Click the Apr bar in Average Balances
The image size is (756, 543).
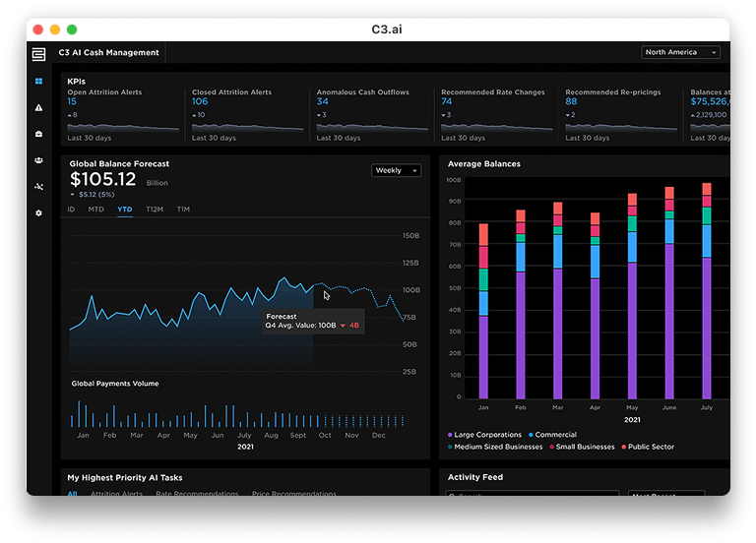coord(595,306)
